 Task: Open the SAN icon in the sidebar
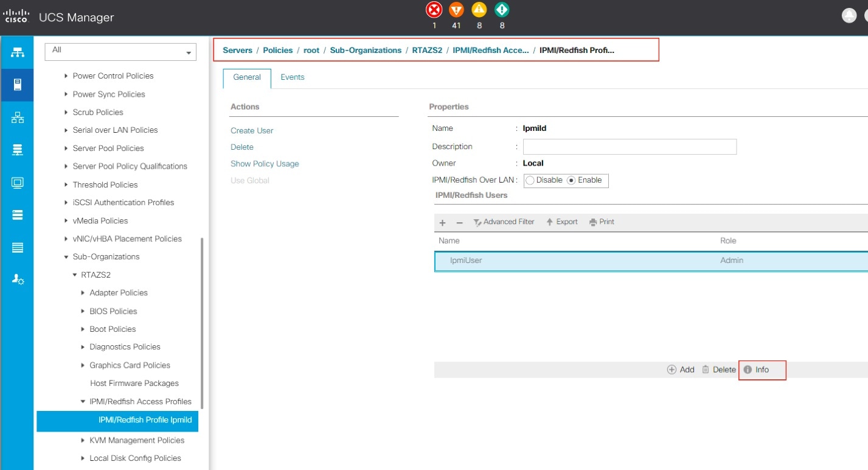(17, 150)
